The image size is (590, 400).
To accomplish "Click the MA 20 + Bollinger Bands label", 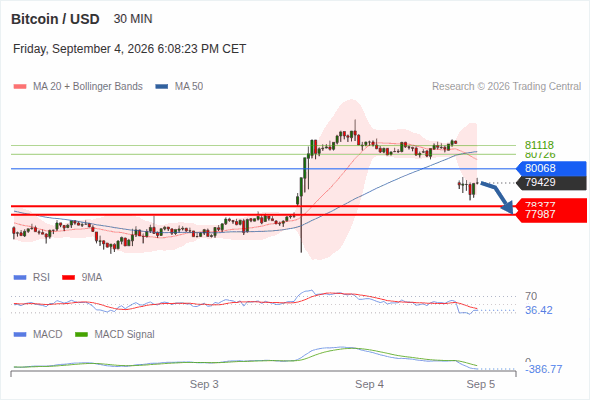I will pyautogui.click(x=88, y=87).
